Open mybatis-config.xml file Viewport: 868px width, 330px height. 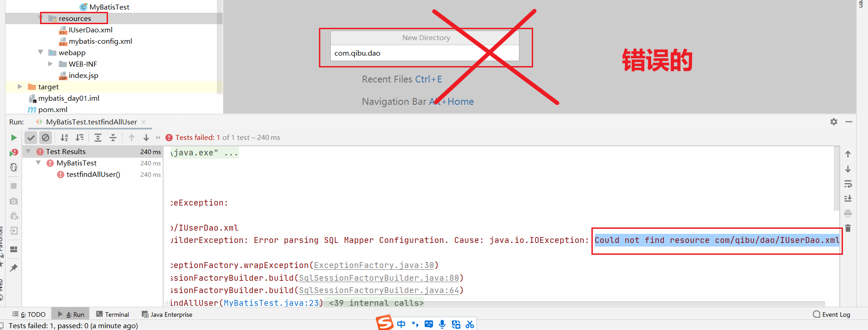click(100, 41)
